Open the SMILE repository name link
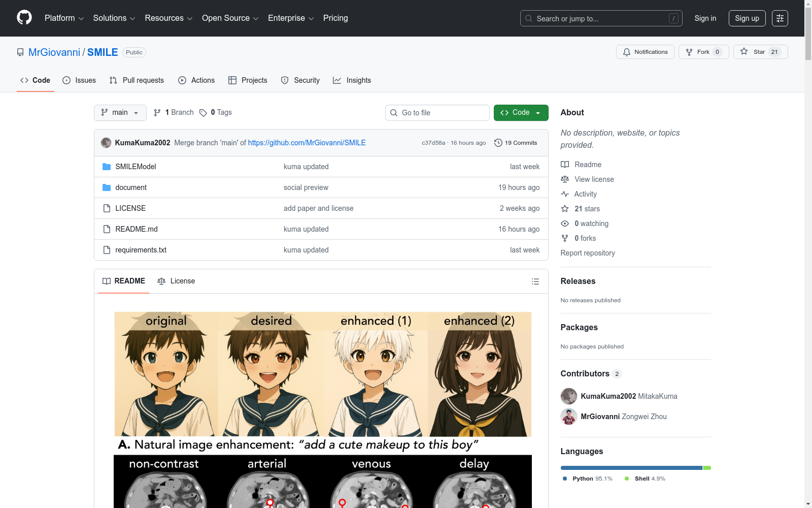Image resolution: width=812 pixels, height=508 pixels. [103, 52]
